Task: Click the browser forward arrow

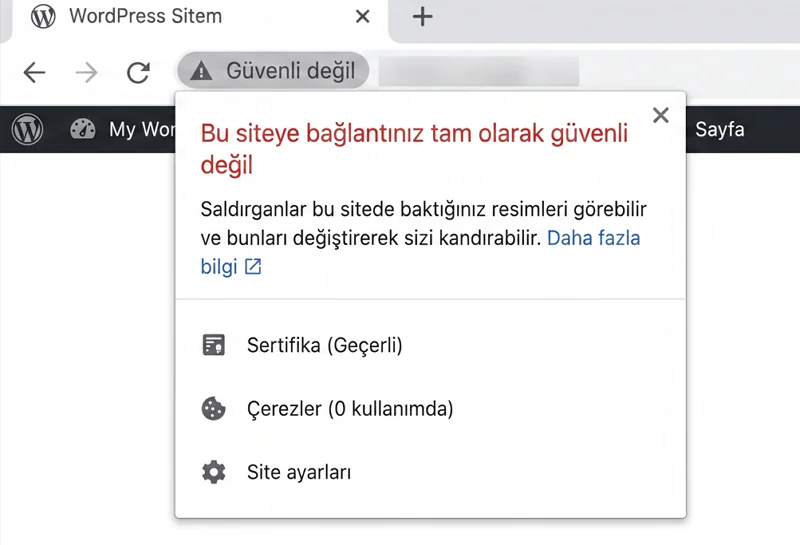Action: click(86, 72)
